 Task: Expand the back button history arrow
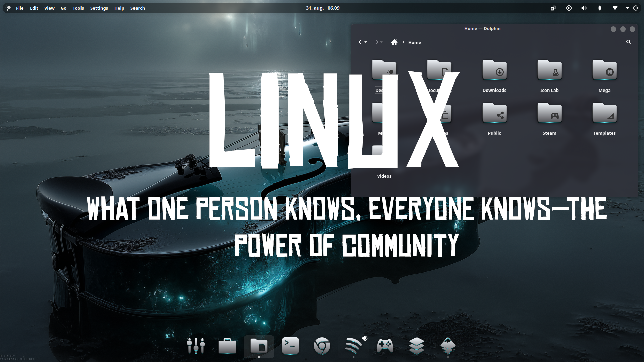pos(366,42)
